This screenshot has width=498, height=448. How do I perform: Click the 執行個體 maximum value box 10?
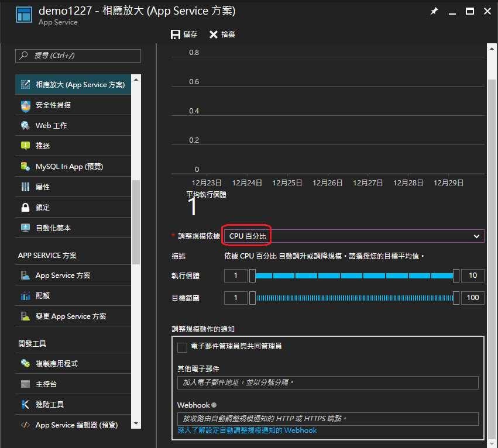[473, 275]
